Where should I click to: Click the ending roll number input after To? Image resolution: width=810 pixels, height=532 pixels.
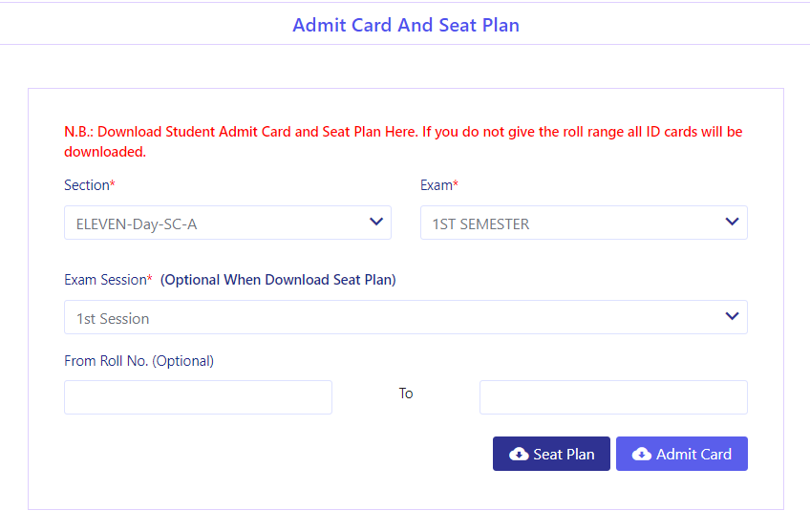613,397
